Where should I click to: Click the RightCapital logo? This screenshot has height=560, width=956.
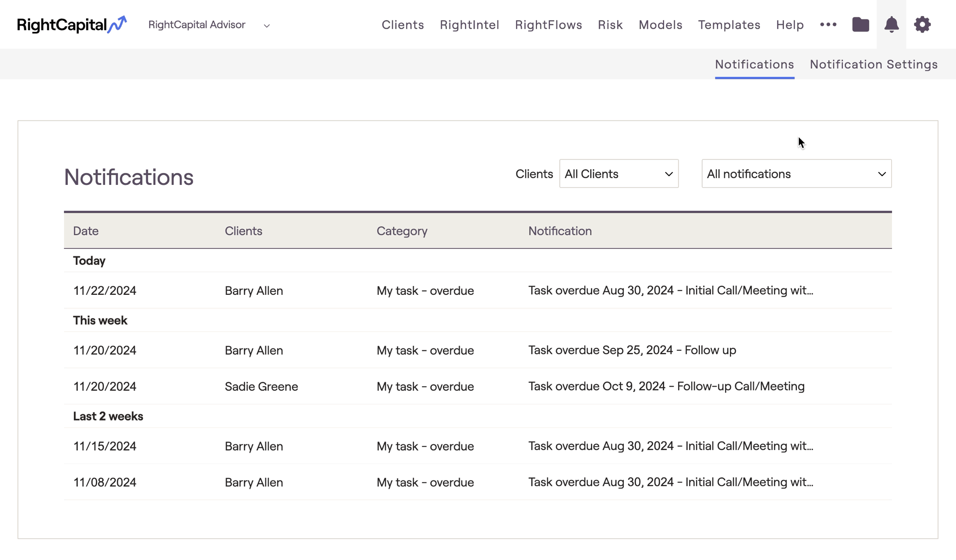tap(72, 24)
